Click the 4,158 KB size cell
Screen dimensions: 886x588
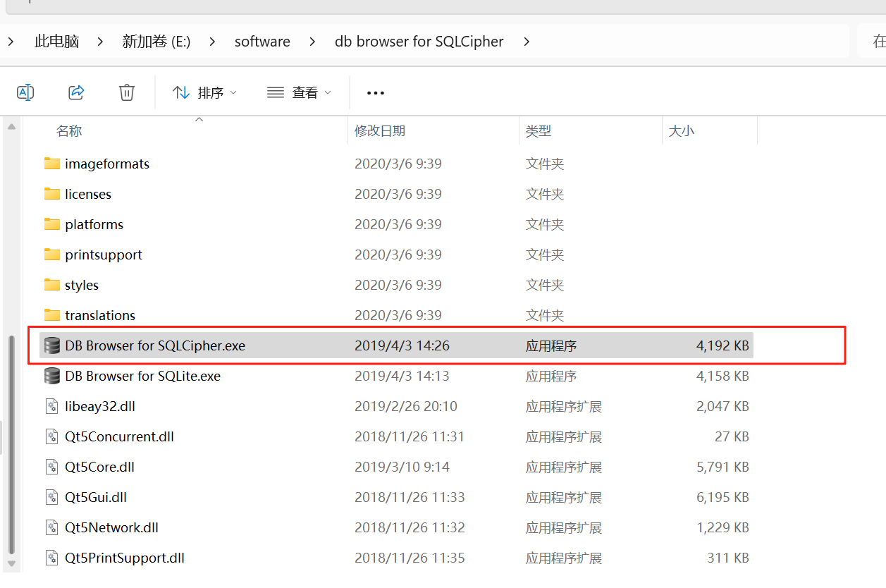coord(722,376)
